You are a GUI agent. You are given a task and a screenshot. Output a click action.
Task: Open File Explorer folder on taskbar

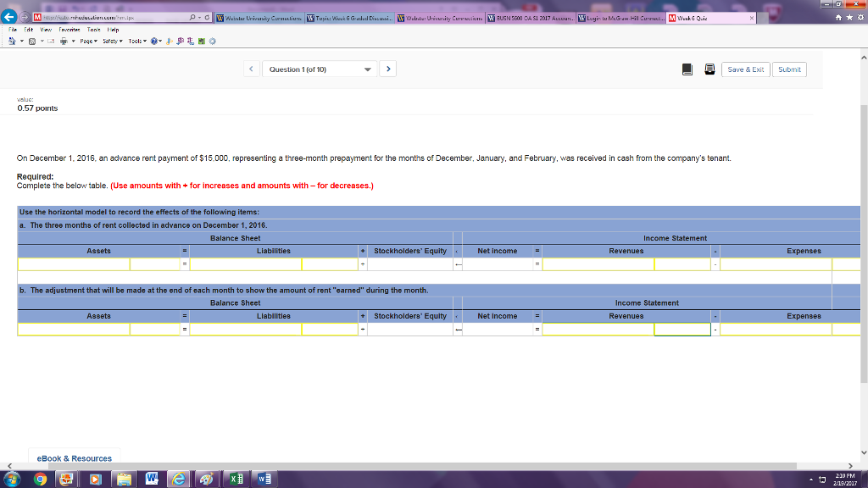pos(124,480)
